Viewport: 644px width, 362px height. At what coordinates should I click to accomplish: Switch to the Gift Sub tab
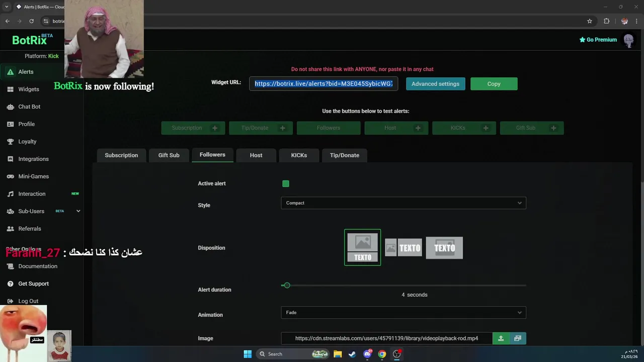coord(169,155)
